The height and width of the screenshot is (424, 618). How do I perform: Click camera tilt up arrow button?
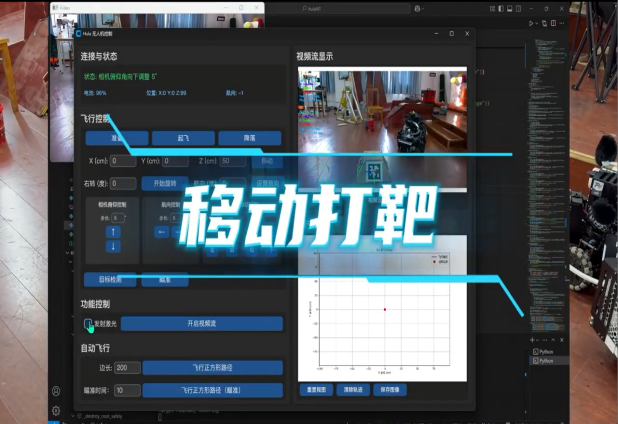pyautogui.click(x=113, y=232)
